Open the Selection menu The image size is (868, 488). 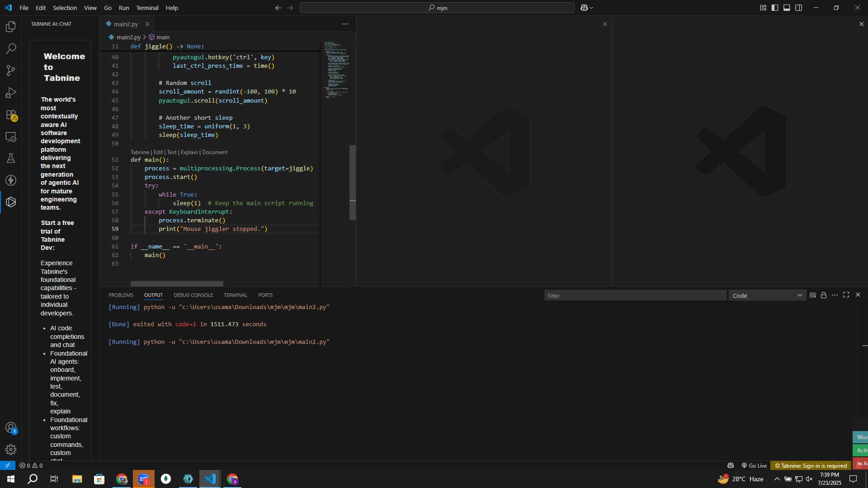pos(65,8)
